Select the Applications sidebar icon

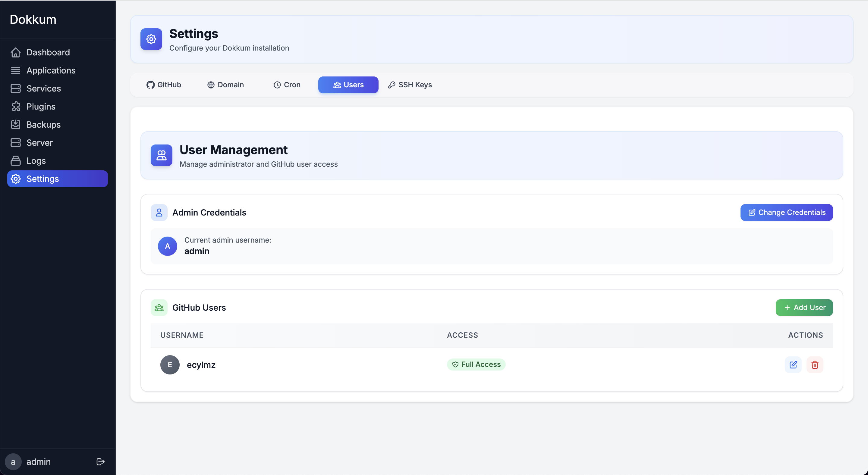[x=16, y=70]
